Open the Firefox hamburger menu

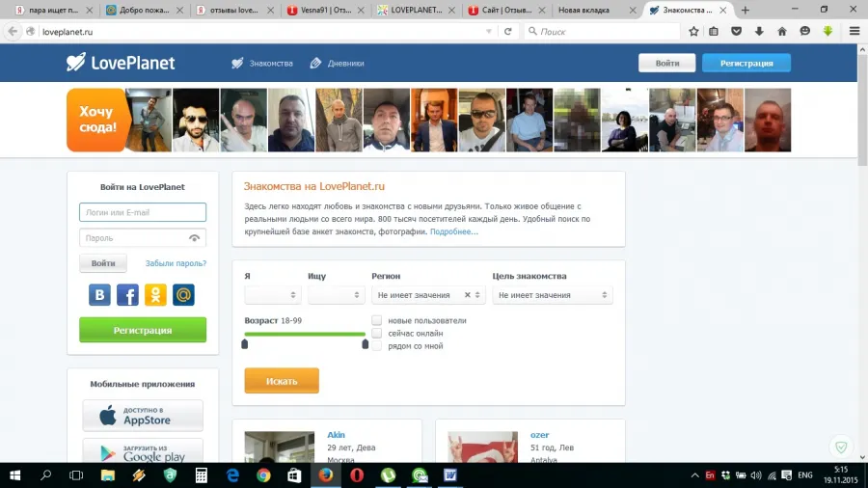tap(854, 32)
